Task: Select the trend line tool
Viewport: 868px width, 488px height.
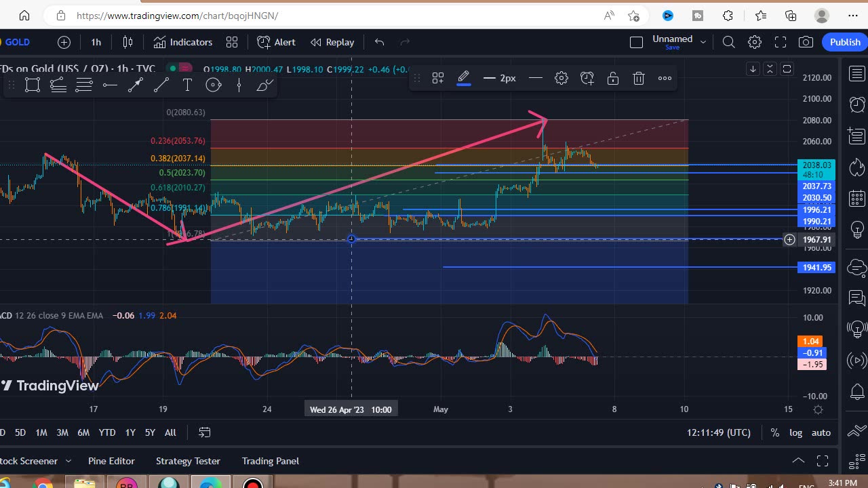Action: [x=161, y=85]
